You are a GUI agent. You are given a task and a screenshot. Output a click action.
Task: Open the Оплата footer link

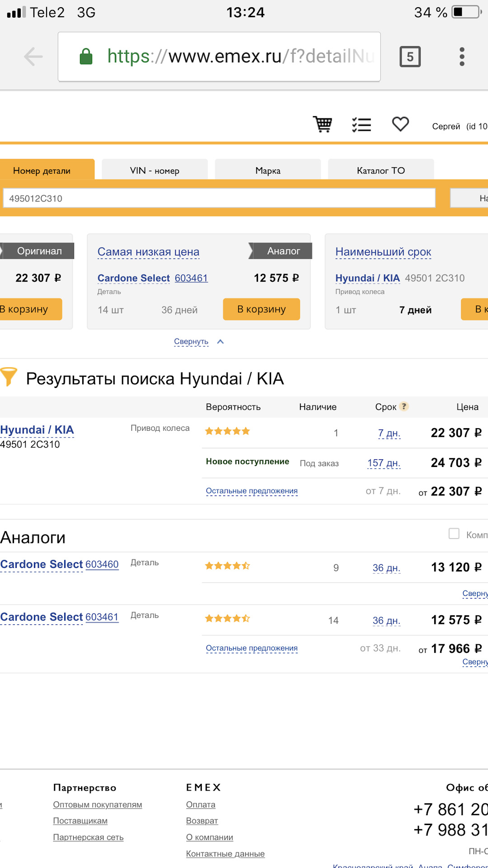point(201,805)
